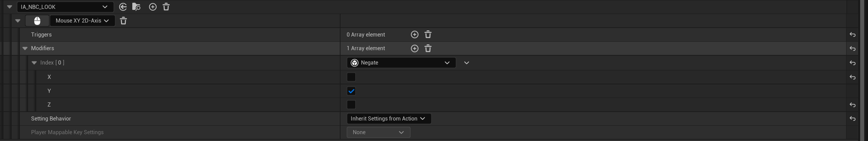Delete the Mouse XY 2D-Axis key binding
Image resolution: width=868 pixels, height=141 pixels.
click(x=123, y=21)
